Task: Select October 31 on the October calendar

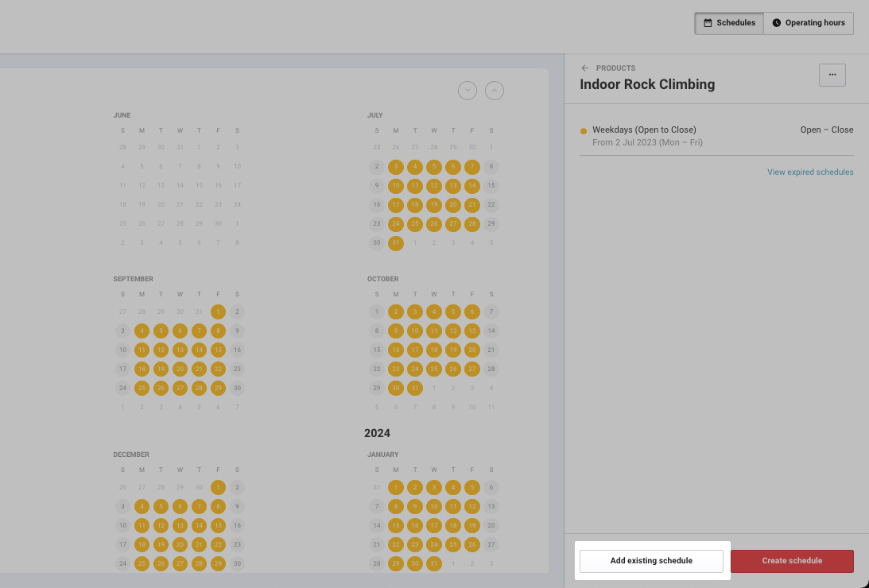Action: [x=415, y=388]
